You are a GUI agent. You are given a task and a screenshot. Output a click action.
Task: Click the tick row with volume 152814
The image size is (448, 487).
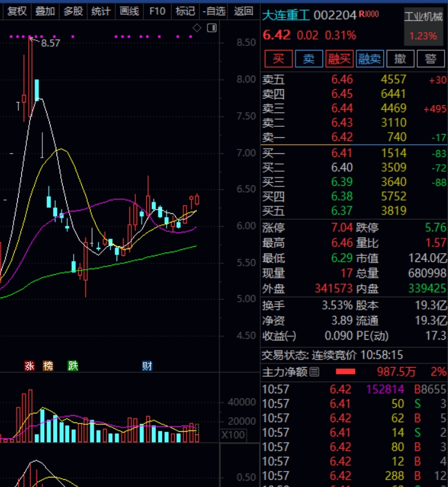click(354, 389)
